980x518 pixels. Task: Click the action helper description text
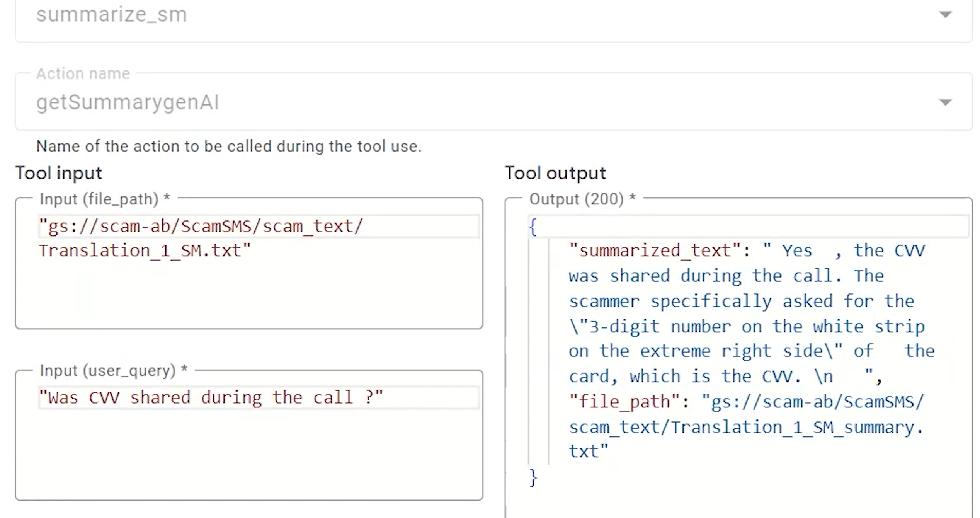229,147
